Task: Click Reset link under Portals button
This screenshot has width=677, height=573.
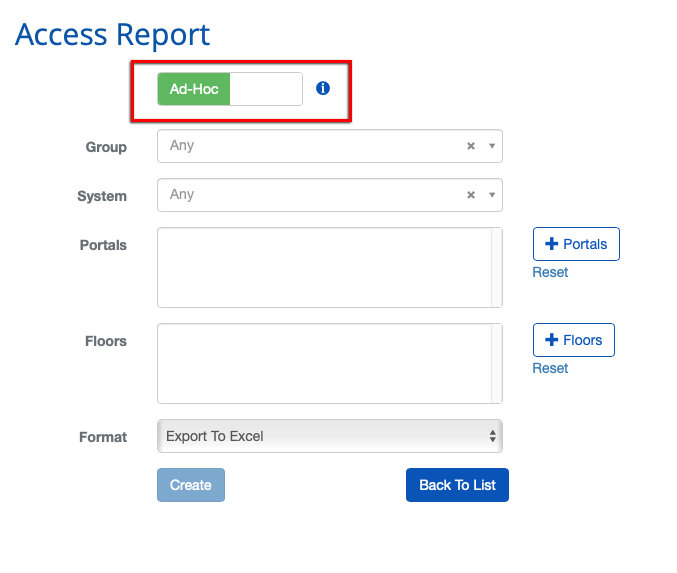Action: point(550,272)
